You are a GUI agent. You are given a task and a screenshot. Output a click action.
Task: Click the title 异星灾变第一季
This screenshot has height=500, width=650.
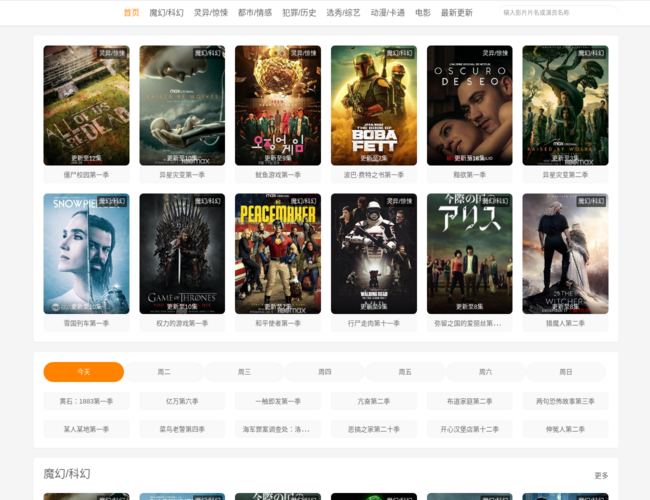coord(182,175)
